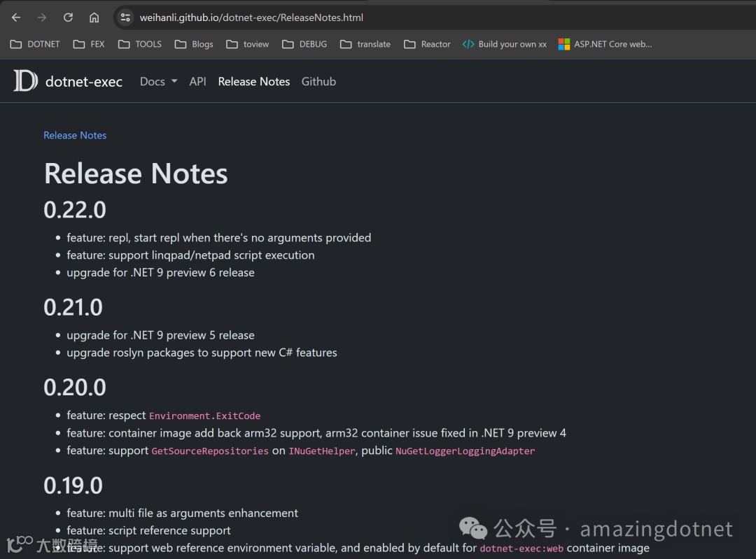Open the Blogs bookmarks folder
This screenshot has width=756, height=559.
(x=194, y=44)
